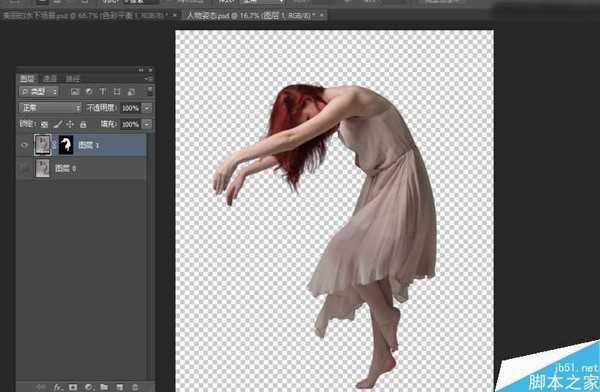Filter layers by type (text) layers icon
Viewport: 600px width, 392px height.
[x=103, y=92]
